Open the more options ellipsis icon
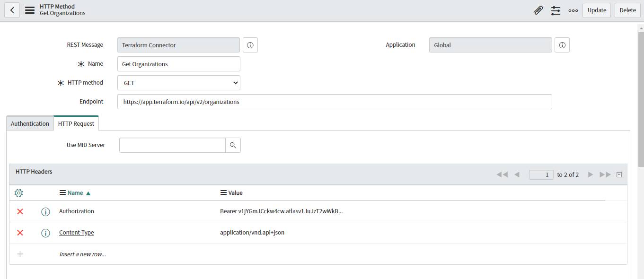644x279 pixels. (573, 10)
